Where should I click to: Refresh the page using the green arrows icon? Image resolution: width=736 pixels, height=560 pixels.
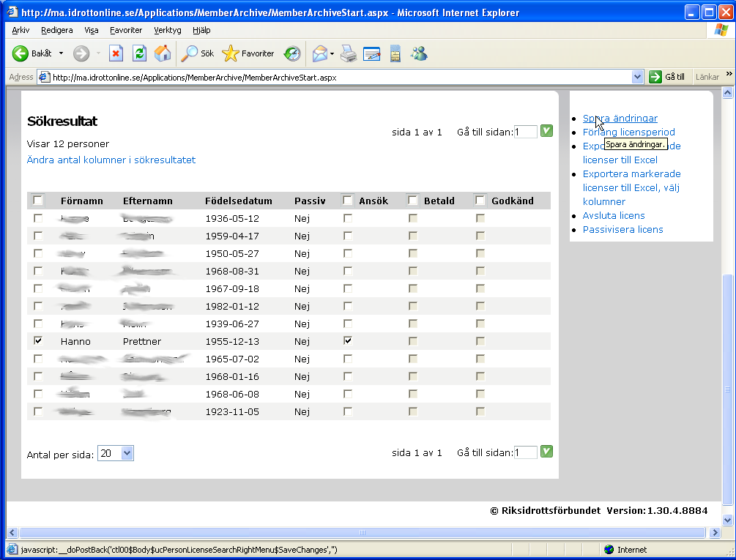coord(139,53)
